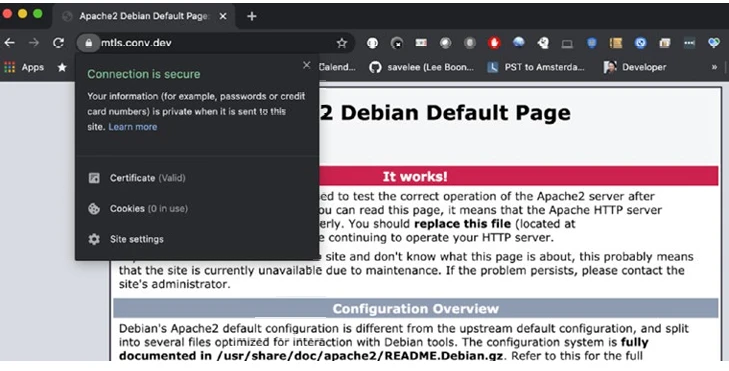The image size is (729, 371).
Task: Click the blue circular extension icon
Action: (x=641, y=43)
